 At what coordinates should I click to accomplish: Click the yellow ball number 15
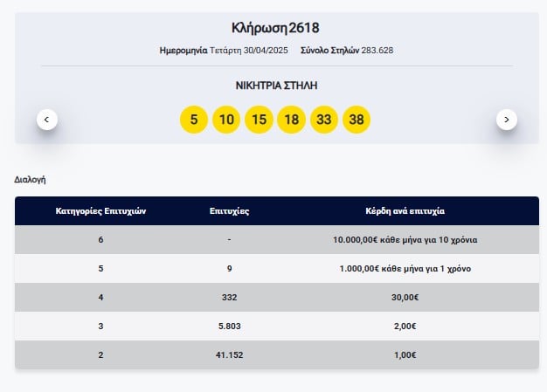(259, 120)
